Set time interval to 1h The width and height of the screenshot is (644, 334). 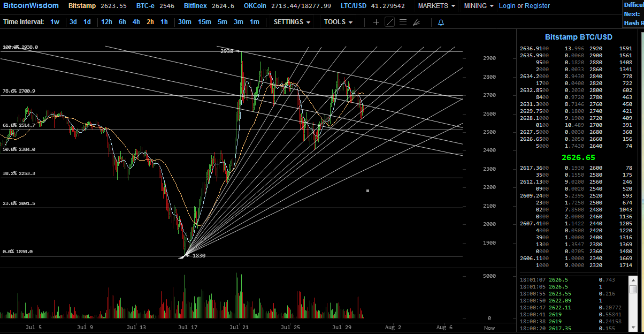[164, 22]
